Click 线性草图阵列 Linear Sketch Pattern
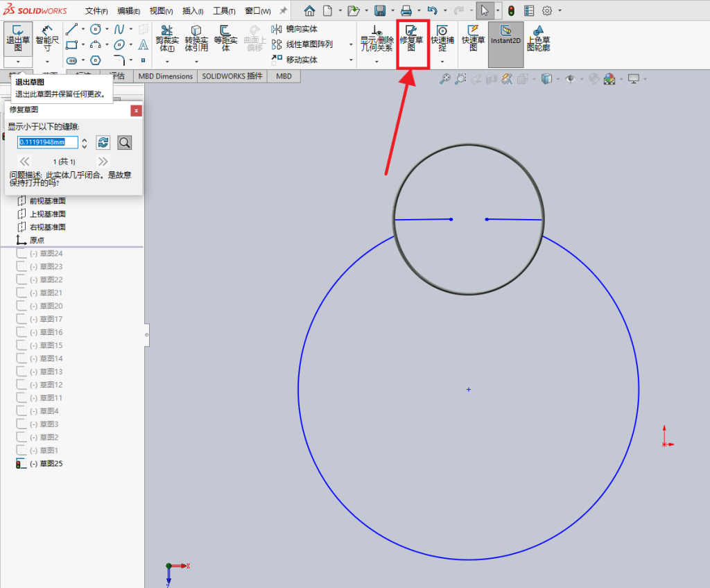 click(x=302, y=44)
